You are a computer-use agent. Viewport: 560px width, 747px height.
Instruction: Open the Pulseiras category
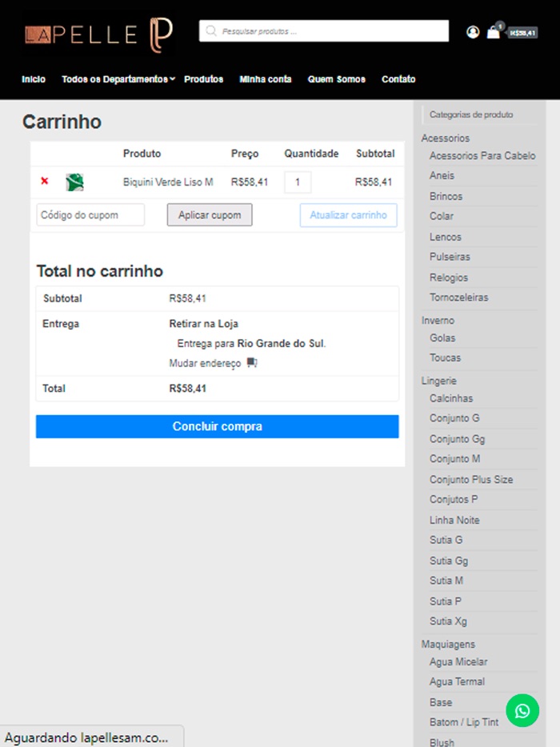click(450, 257)
